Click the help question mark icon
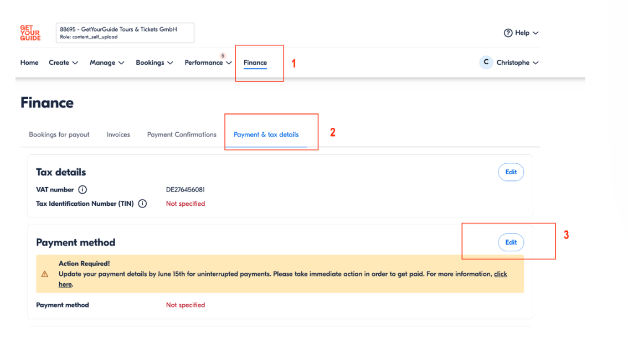 coord(508,33)
